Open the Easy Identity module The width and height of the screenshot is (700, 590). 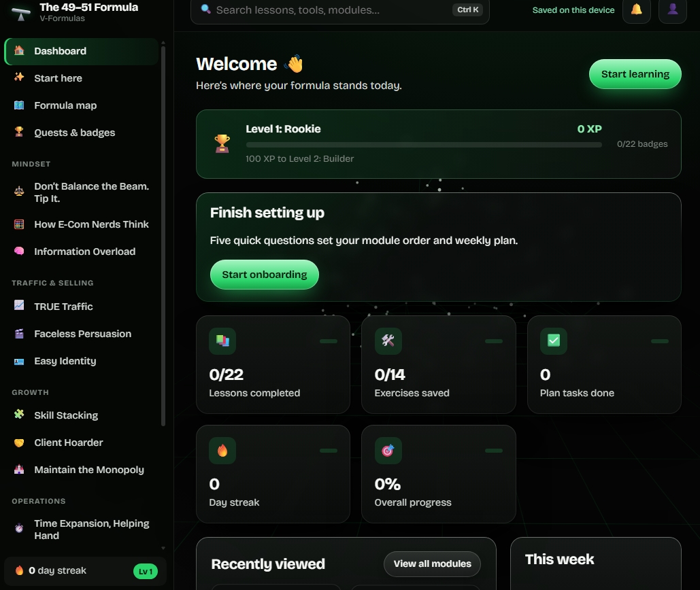81,361
